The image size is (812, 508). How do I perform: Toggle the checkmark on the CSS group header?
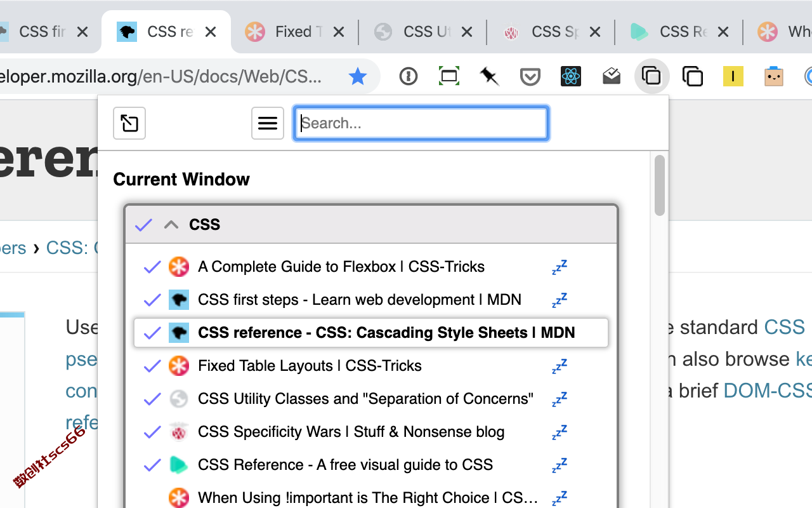click(x=144, y=225)
